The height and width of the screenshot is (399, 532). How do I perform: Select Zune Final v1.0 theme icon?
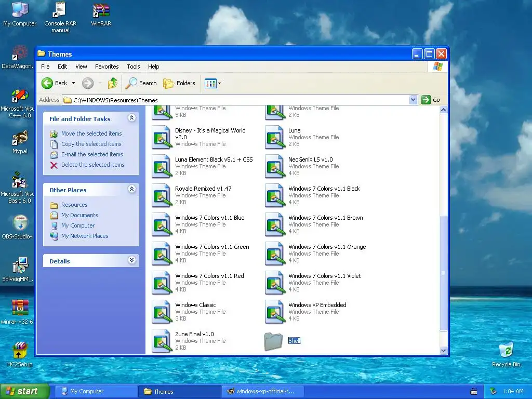click(161, 341)
